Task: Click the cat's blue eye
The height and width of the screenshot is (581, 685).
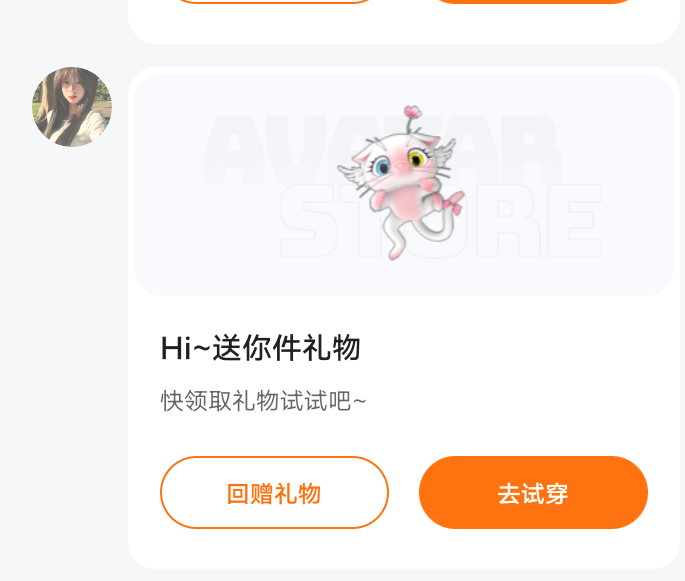Action: coord(383,166)
